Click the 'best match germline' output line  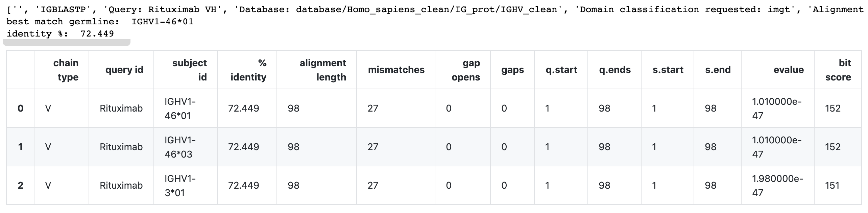coord(100,22)
